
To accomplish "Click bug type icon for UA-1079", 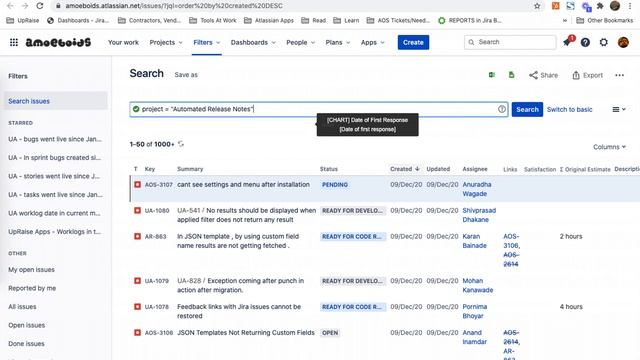I will coord(138,281).
